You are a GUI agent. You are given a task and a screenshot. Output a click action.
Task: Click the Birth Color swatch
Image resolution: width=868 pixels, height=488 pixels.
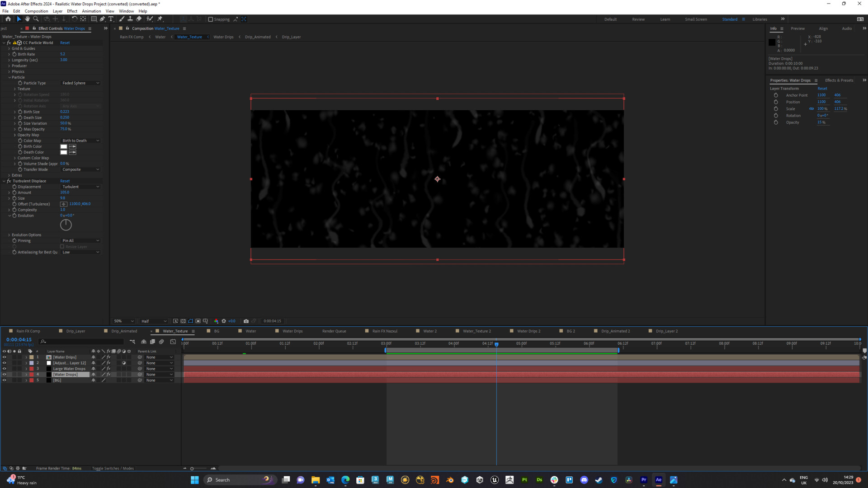(x=63, y=146)
